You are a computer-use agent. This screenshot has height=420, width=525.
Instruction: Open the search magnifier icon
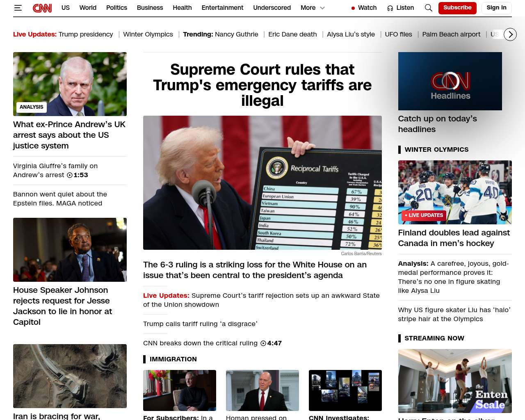coord(428,8)
